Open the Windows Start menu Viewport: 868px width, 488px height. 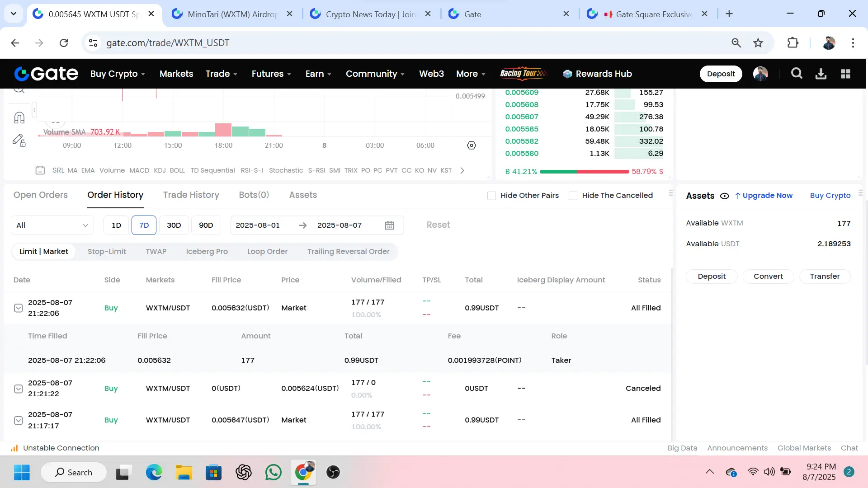pyautogui.click(x=22, y=472)
